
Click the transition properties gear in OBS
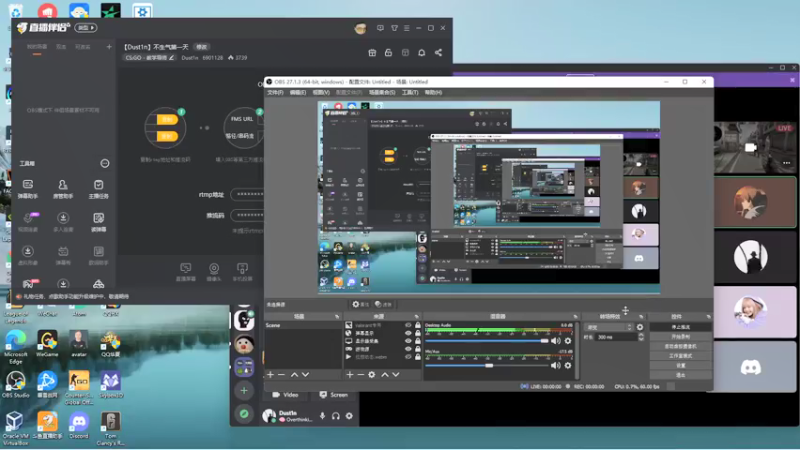(640, 327)
